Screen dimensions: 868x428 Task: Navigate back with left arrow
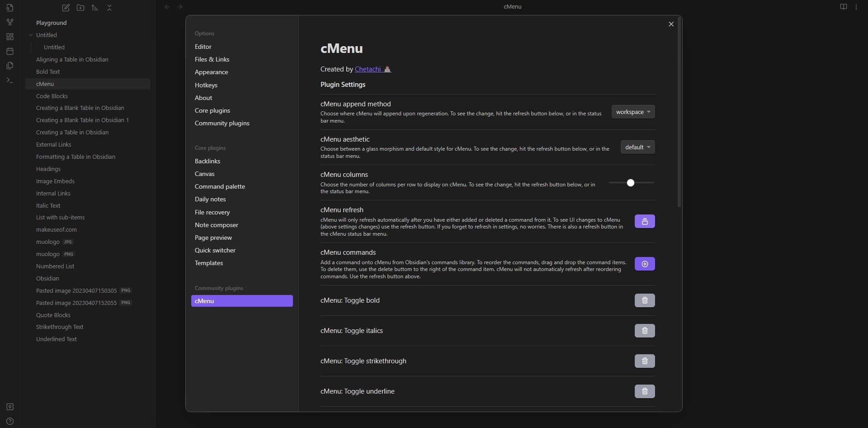tap(167, 7)
